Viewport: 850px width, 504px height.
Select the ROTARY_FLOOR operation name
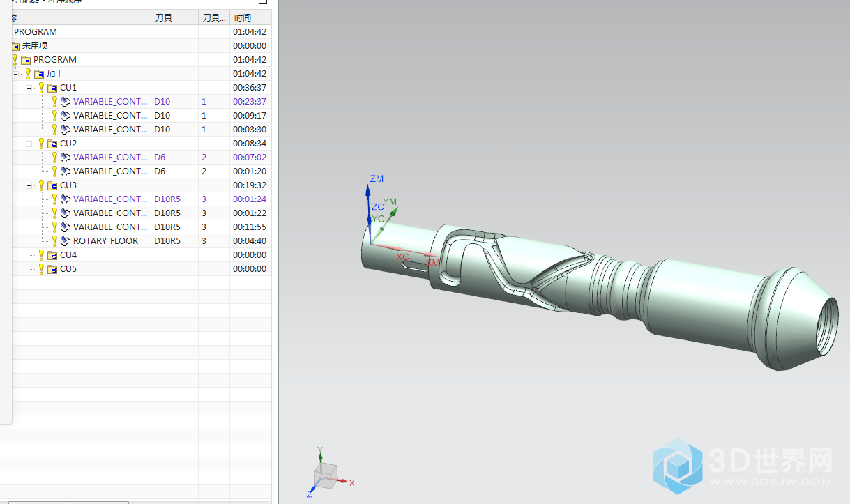click(106, 241)
